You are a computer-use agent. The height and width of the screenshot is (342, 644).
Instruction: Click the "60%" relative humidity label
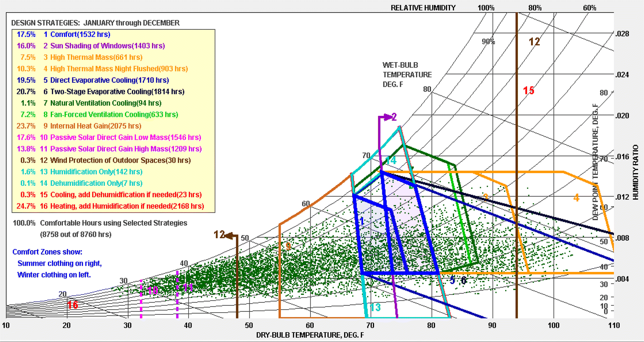(x=589, y=8)
